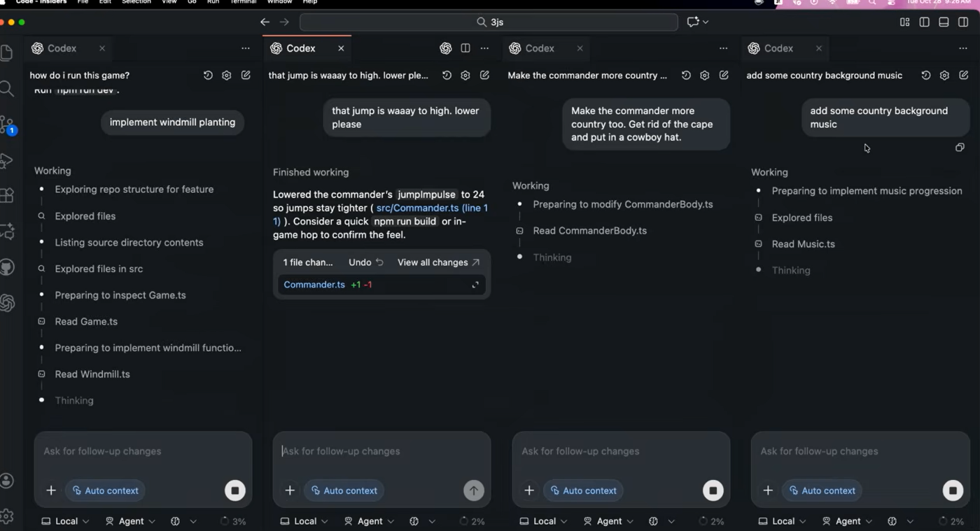Viewport: 980px width, 531px height.
Task: Open history in country music panel
Action: pyautogui.click(x=926, y=76)
